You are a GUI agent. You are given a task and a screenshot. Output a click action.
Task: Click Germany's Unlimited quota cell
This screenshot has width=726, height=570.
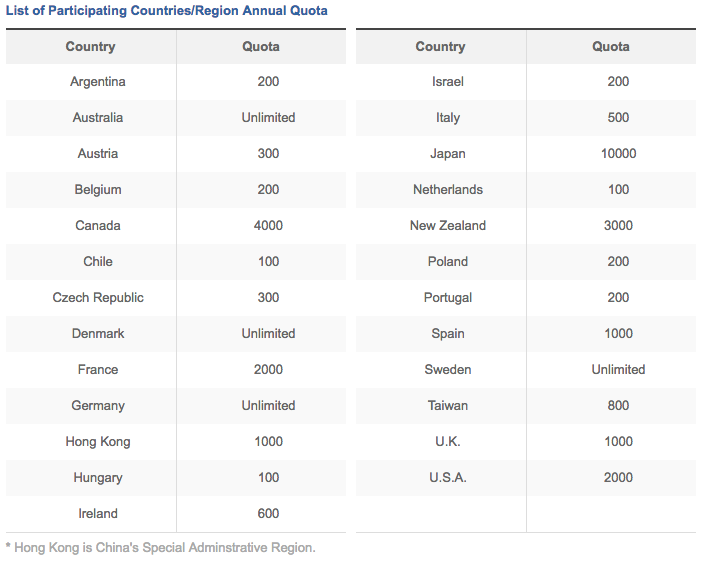point(268,406)
